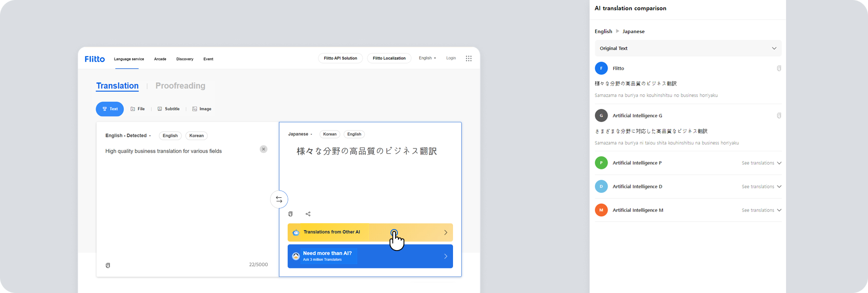Click the robot icon on yellow banner
This screenshot has width=868, height=293.
(296, 232)
